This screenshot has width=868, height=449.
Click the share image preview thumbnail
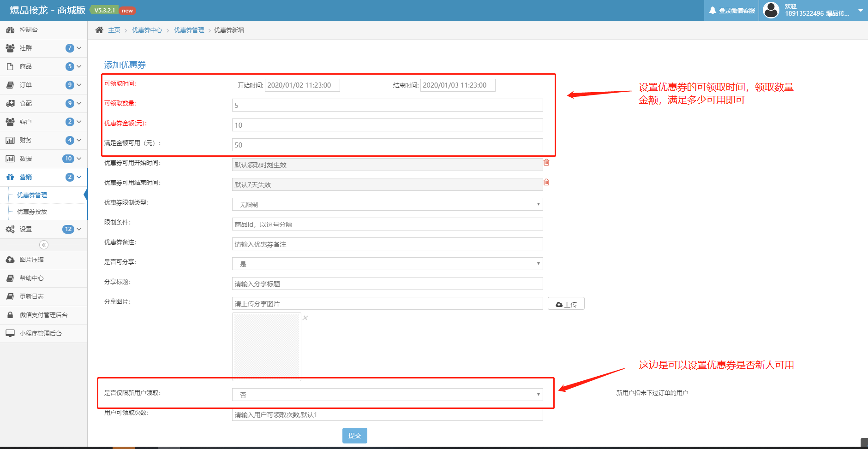pyautogui.click(x=267, y=346)
